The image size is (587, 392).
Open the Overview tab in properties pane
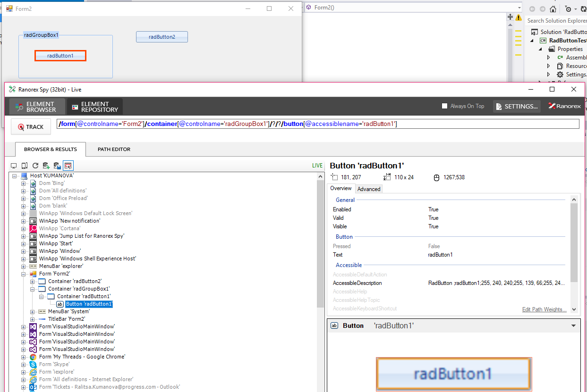tap(341, 188)
